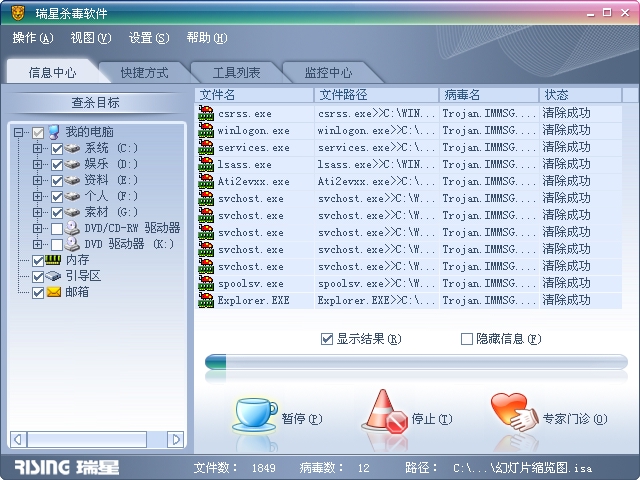Click the virus icon beside Ati2evxx.exe

click(206, 181)
